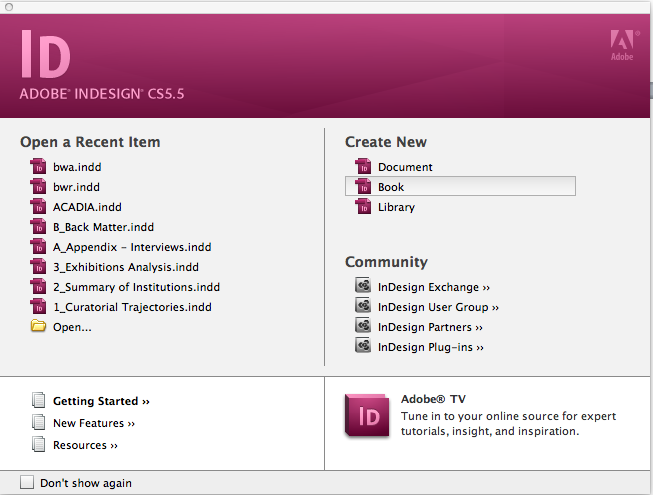Viewport: 653px width, 495px height.
Task: Click the community icon beside InDesign Exchange
Action: 363,286
